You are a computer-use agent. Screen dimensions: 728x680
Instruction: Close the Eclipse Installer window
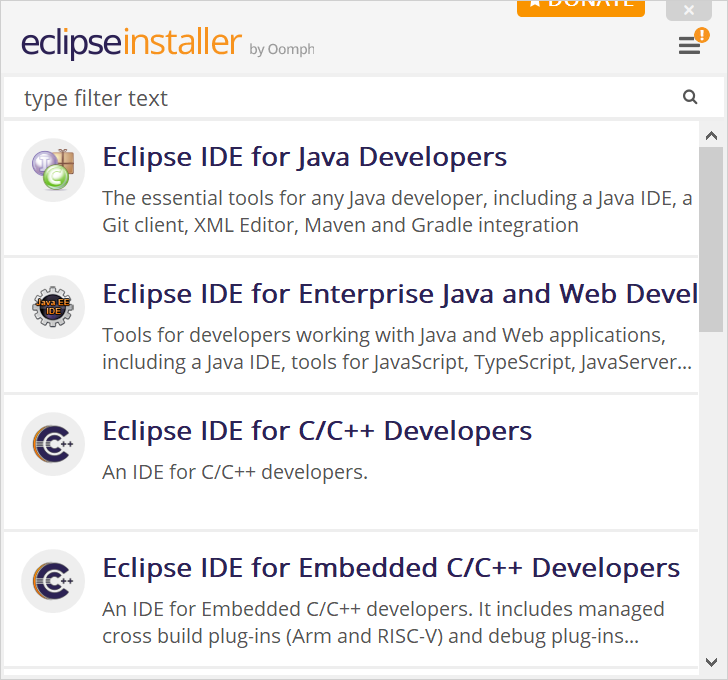point(689,10)
